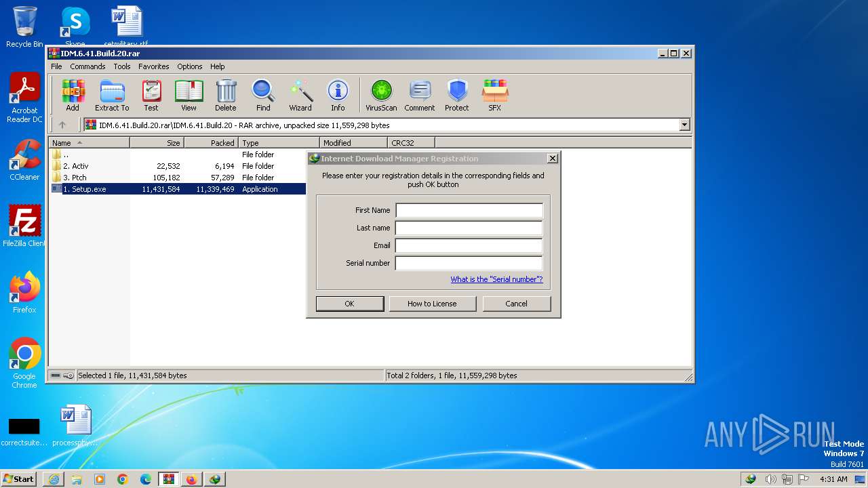
Task: Open the Commands menu
Action: [x=87, y=66]
